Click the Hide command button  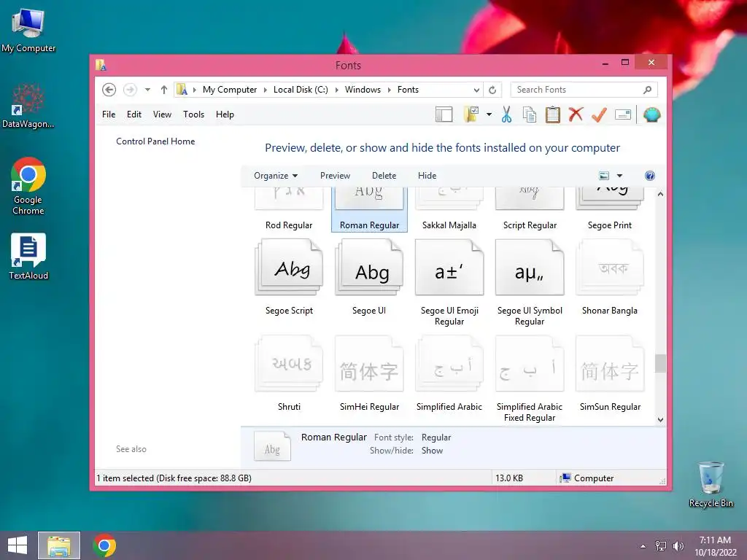click(427, 176)
